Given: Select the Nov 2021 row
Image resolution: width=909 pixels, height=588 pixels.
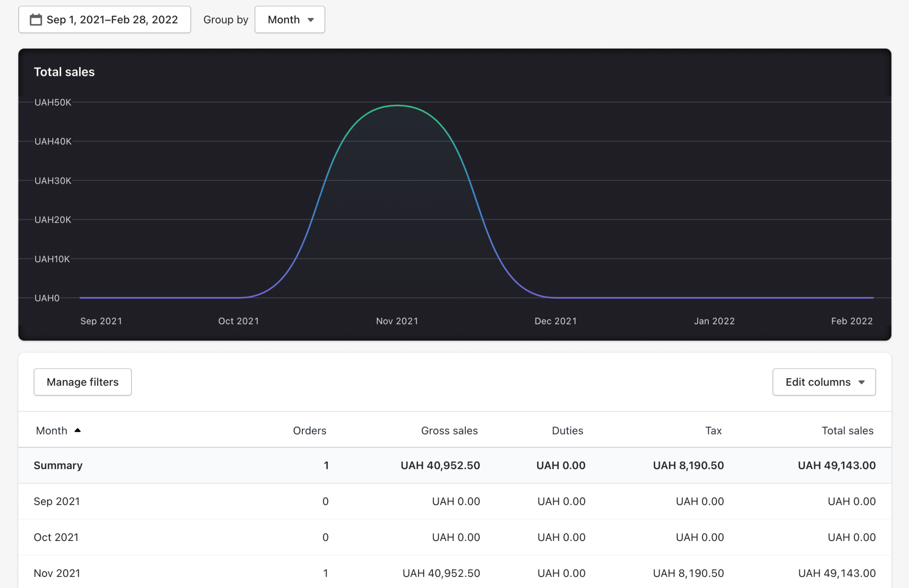Looking at the screenshot, I should [x=454, y=573].
